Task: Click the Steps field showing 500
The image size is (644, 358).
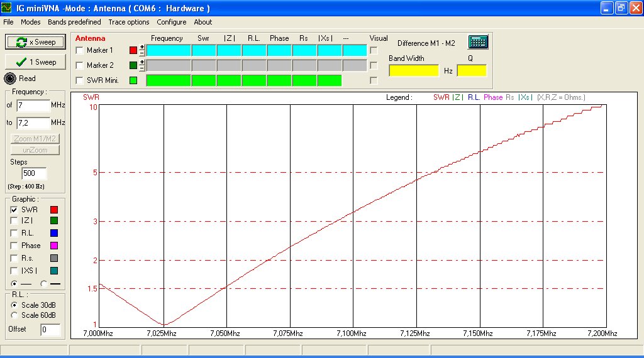Action: click(34, 173)
